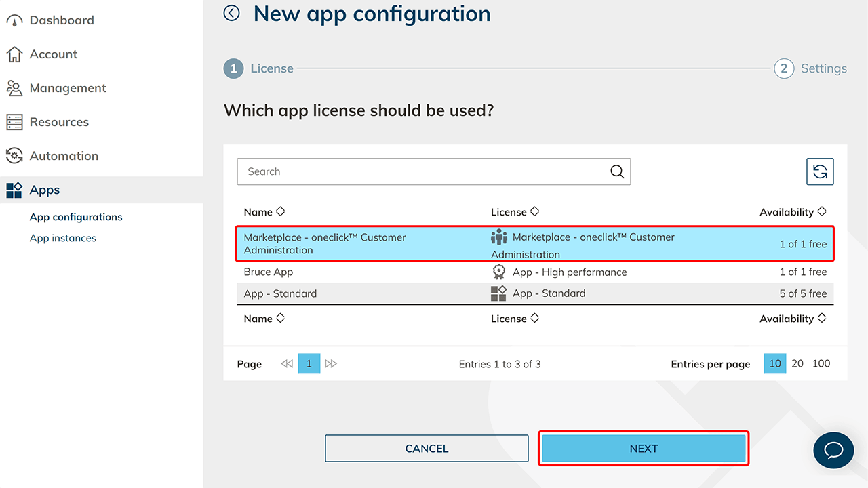This screenshot has height=488, width=868.
Task: Select 10 entries per page
Action: (775, 364)
